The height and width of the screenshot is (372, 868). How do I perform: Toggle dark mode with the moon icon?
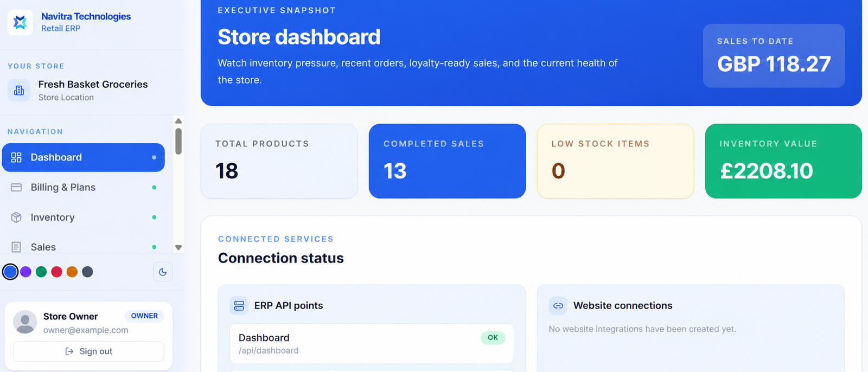(x=163, y=272)
